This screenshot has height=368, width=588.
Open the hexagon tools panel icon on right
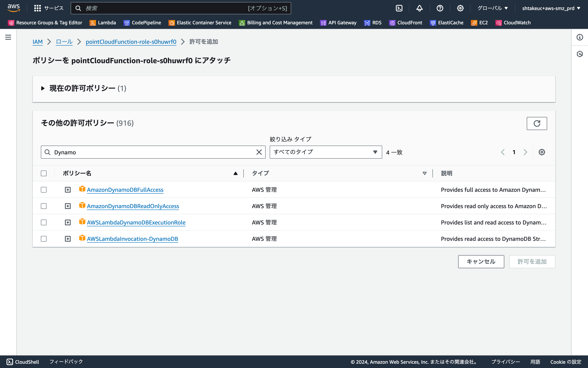click(x=580, y=54)
